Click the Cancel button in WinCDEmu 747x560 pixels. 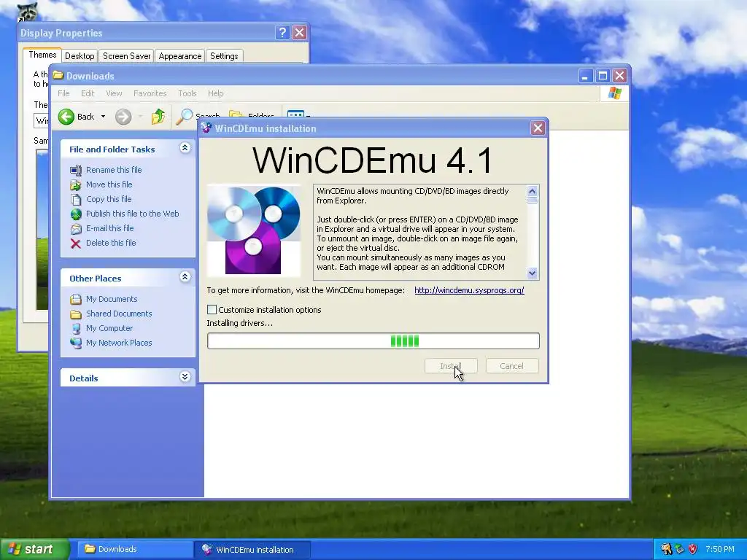511,366
